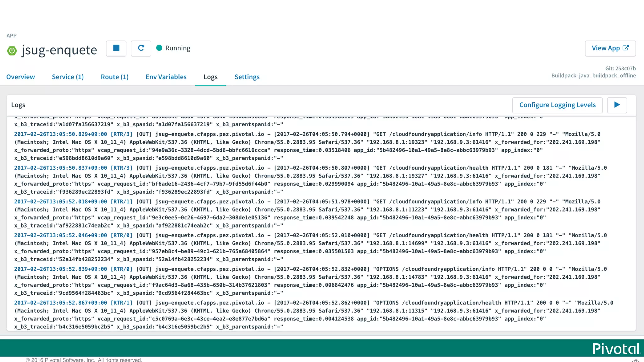
Task: Click the green Running status dot
Action: pyautogui.click(x=159, y=48)
